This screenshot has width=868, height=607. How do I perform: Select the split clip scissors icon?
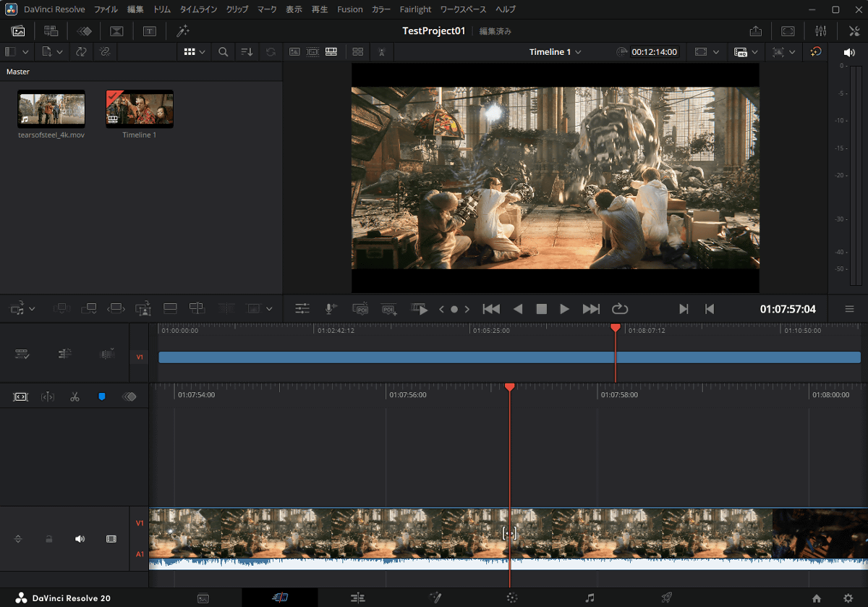click(75, 397)
